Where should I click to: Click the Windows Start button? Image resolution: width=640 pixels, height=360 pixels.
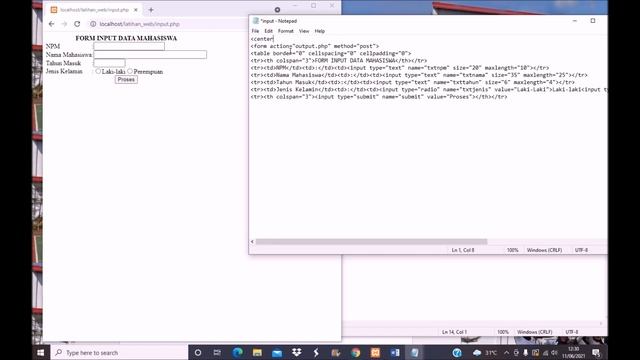[x=41, y=352]
